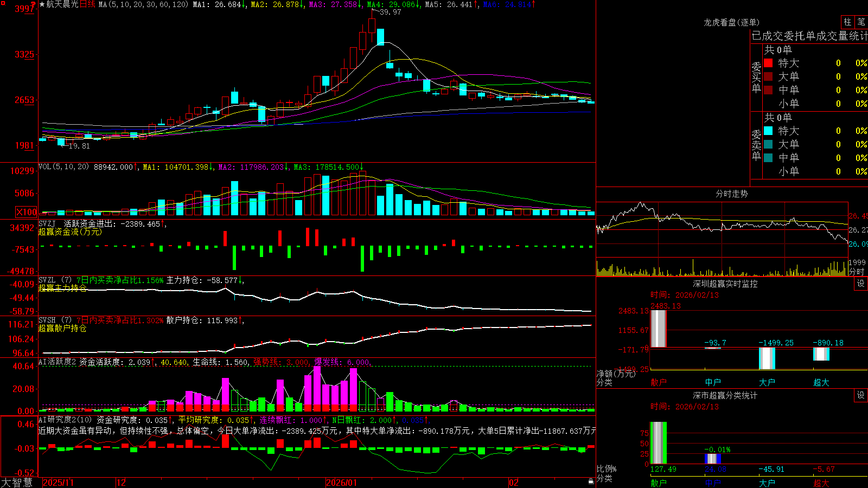Viewport: 868px width, 488px height.
Task: Click the 中户 value -93.7
Action: 715,343
